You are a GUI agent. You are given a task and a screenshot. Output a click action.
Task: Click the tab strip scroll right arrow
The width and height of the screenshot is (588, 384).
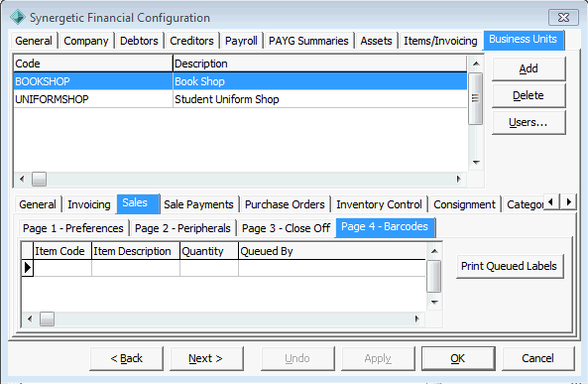click(568, 202)
